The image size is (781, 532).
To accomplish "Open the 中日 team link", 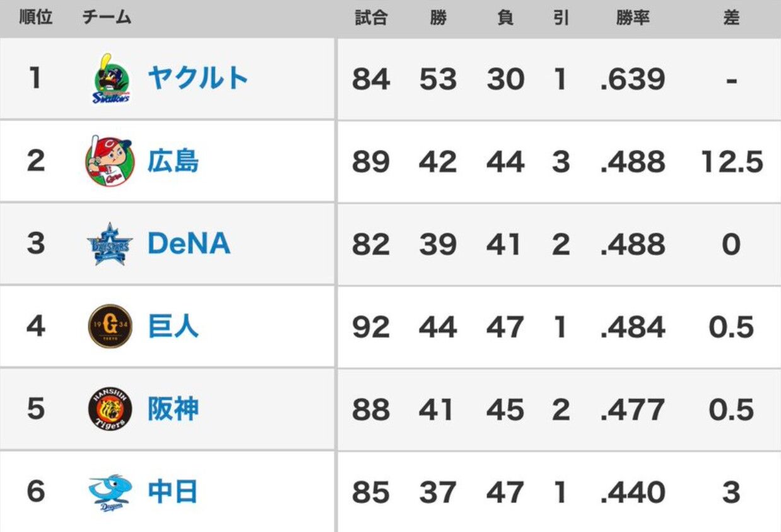I will click(x=173, y=492).
